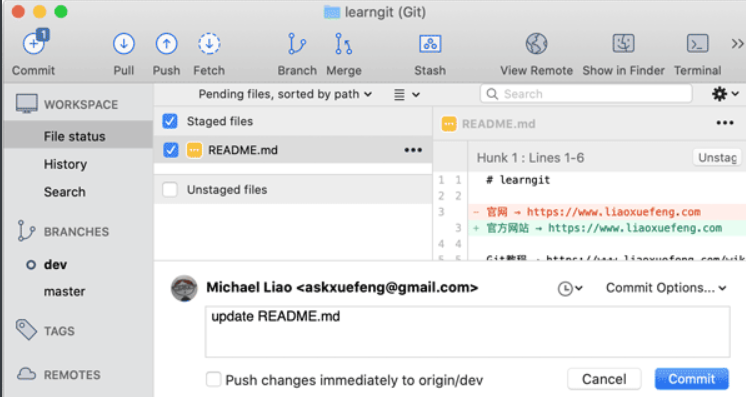Click the Fetch toolbar icon
This screenshot has width=746, height=397.
(x=209, y=44)
